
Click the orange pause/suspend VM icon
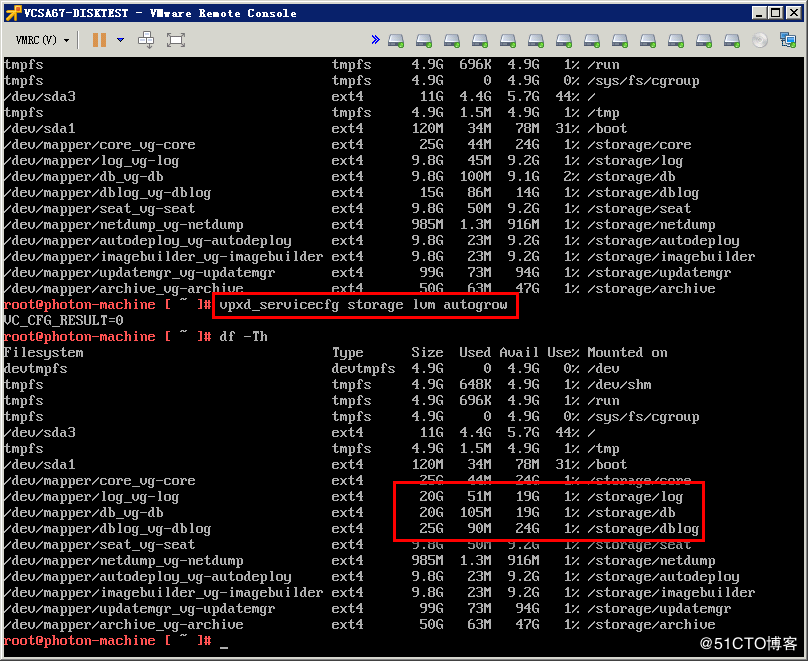(99, 40)
